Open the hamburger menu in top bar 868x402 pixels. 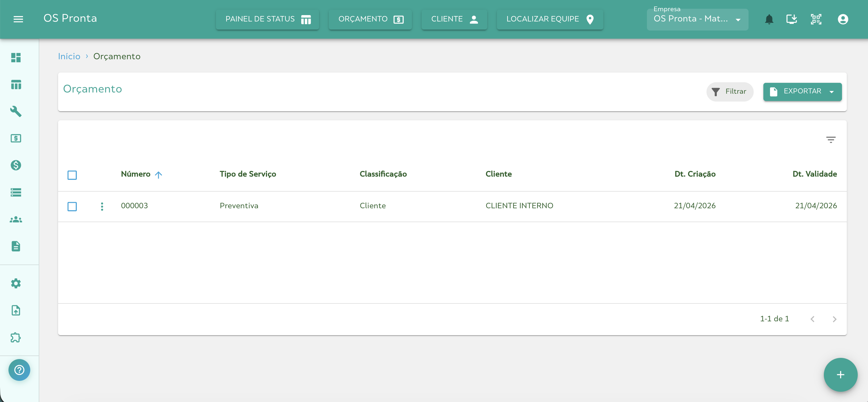[18, 19]
